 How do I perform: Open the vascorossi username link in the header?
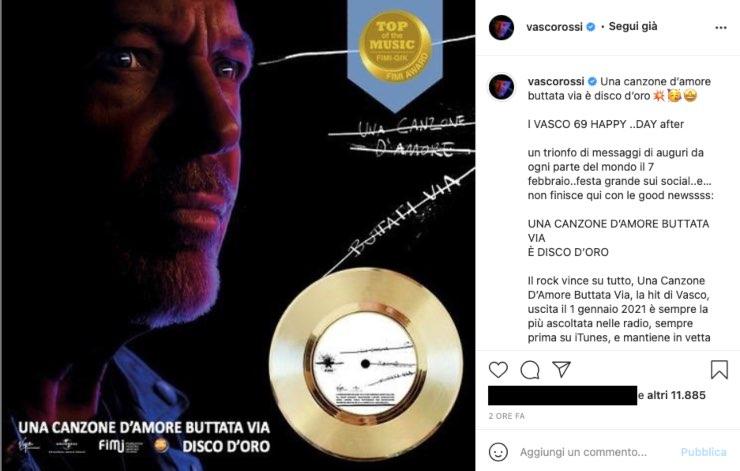[555, 27]
